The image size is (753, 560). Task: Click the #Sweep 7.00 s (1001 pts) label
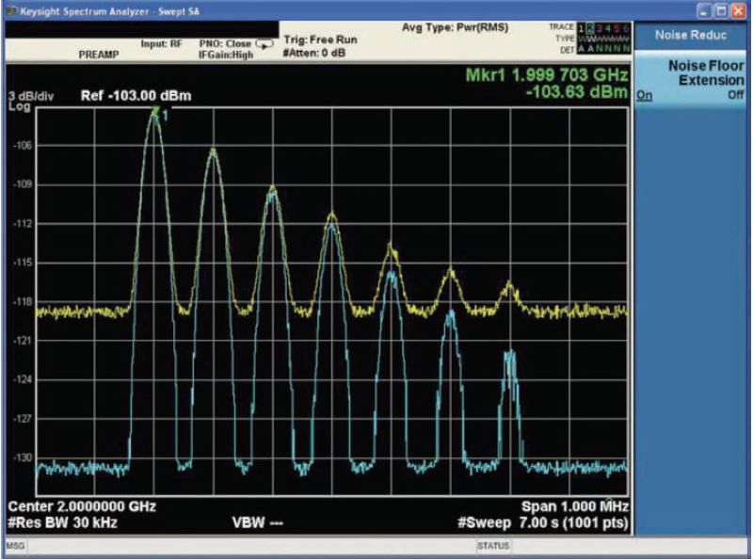pyautogui.click(x=543, y=522)
